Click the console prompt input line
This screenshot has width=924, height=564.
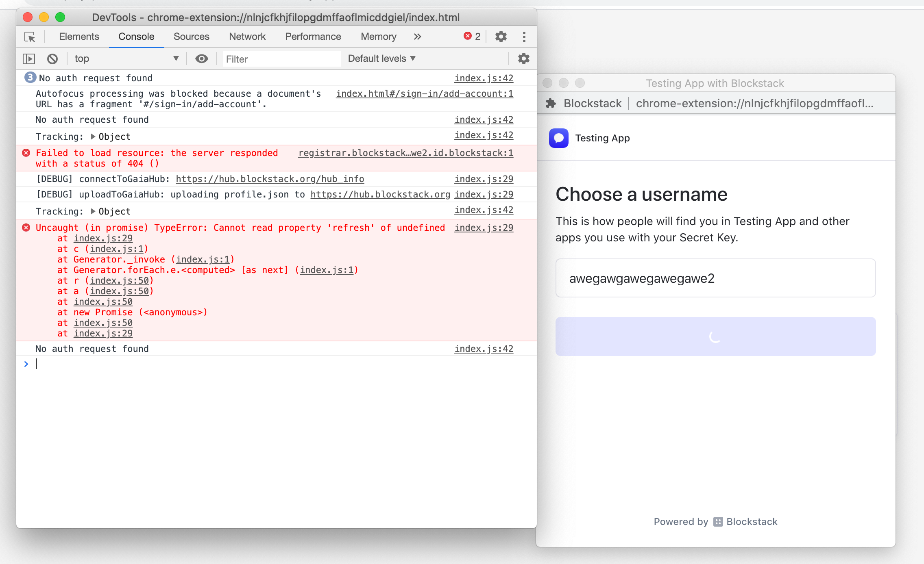point(277,364)
